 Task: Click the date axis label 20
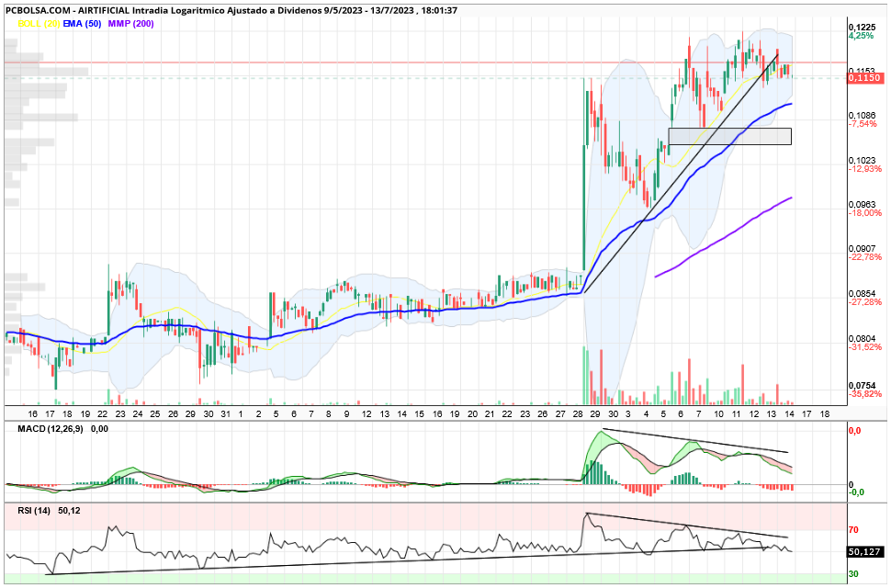point(472,414)
